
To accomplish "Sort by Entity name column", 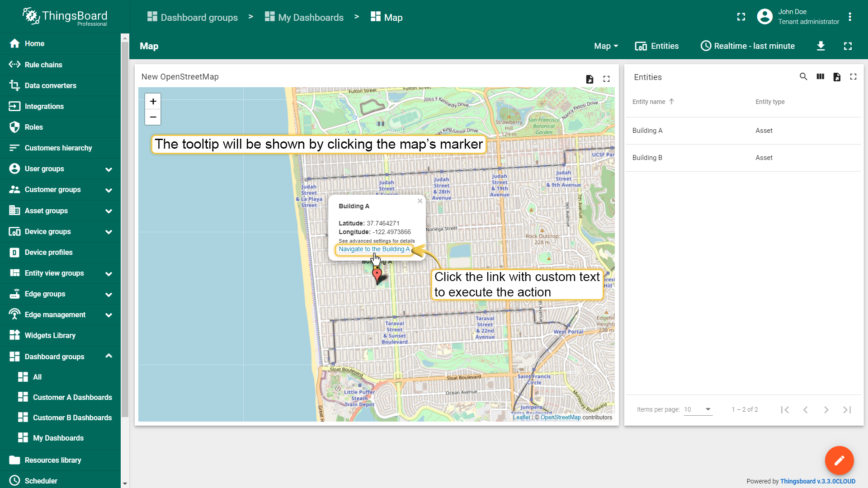I will (649, 102).
